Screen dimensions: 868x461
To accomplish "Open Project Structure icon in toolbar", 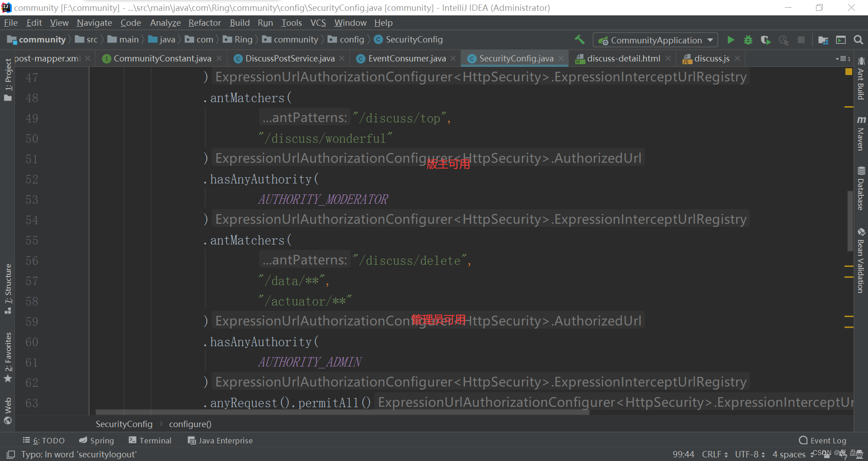I will (x=823, y=40).
